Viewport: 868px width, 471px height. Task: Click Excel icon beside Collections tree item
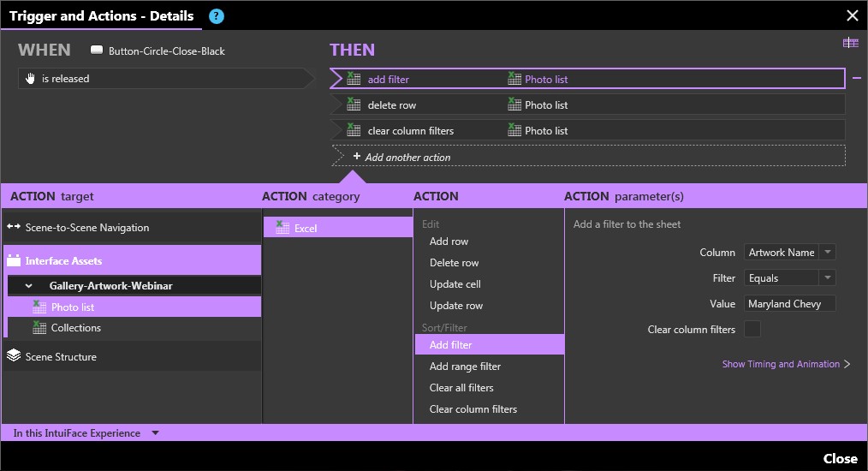(x=39, y=327)
